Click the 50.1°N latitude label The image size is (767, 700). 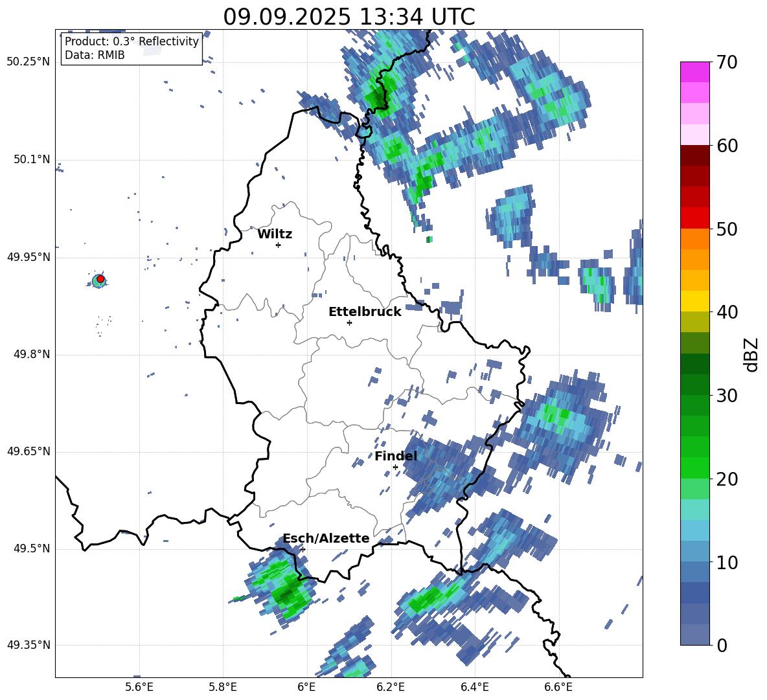pyautogui.click(x=32, y=159)
